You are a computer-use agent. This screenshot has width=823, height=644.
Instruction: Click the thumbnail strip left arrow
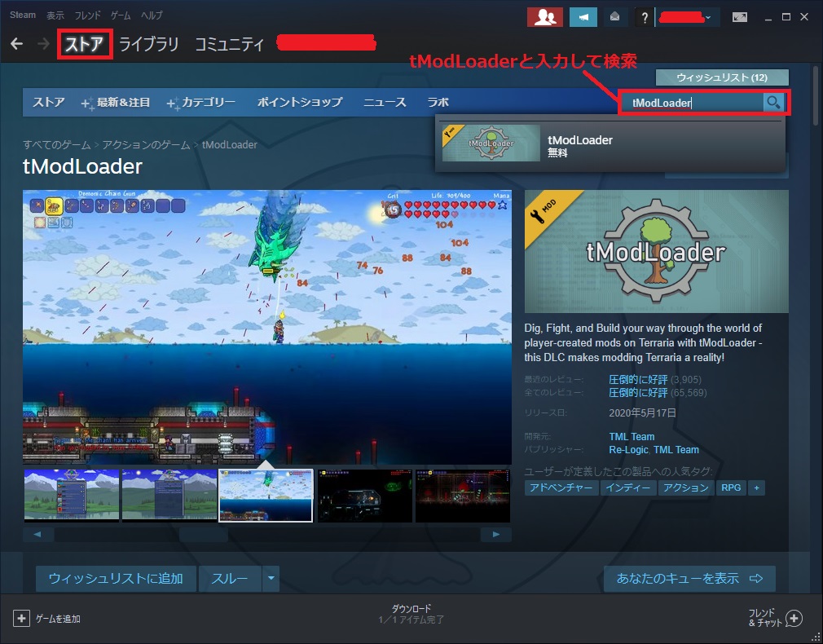(x=38, y=535)
